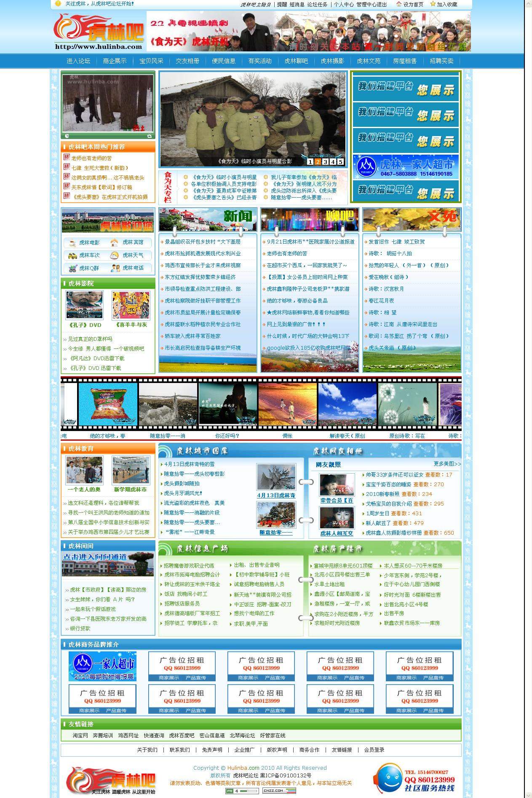Click the PR rank badge in the footer
The height and width of the screenshot is (798, 532).
[242, 791]
